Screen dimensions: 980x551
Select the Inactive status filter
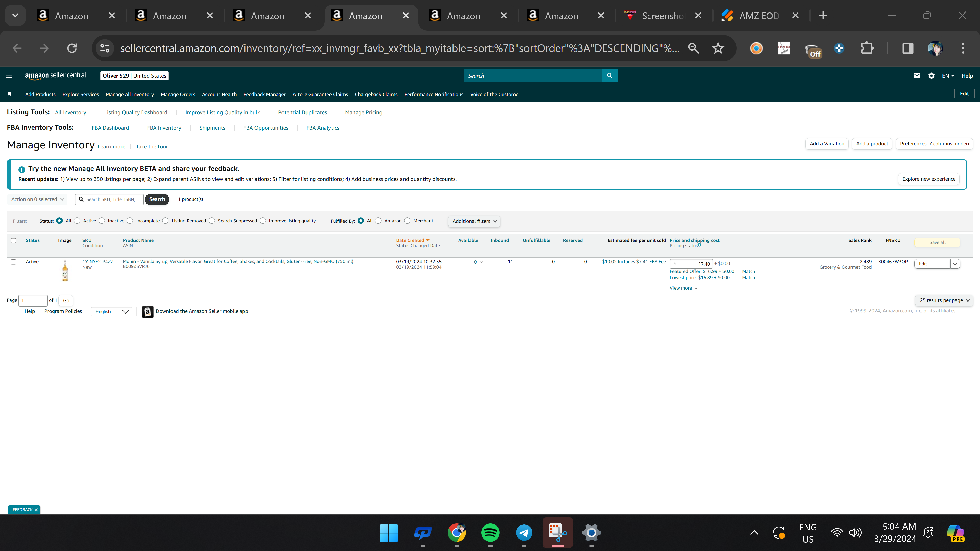102,221
